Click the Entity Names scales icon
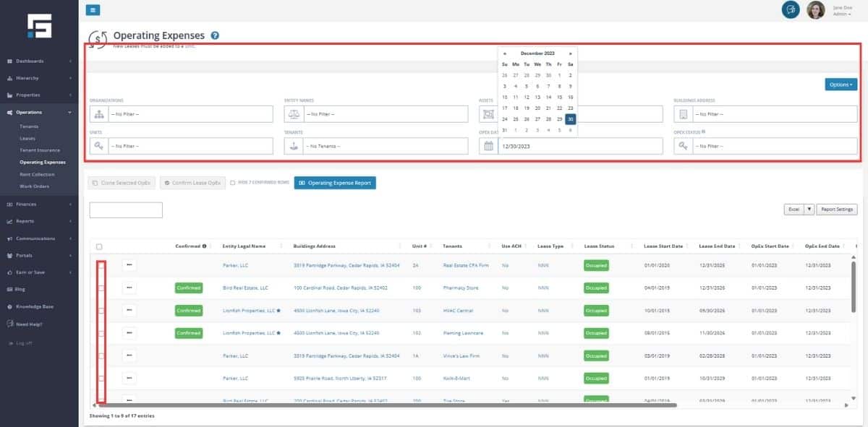 [294, 114]
